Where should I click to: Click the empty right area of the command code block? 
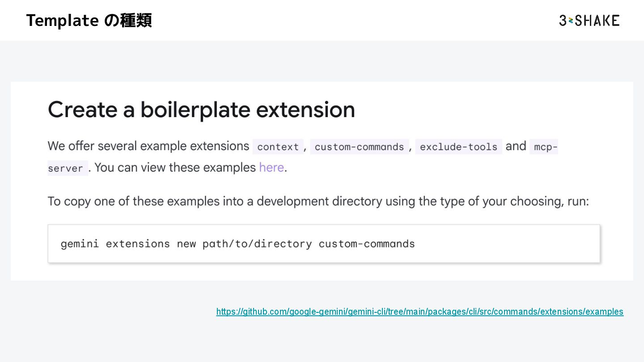(510, 244)
